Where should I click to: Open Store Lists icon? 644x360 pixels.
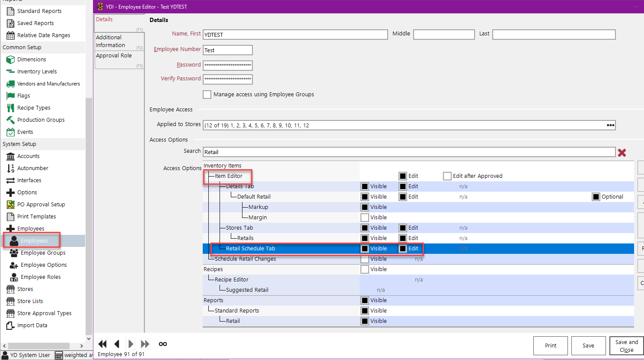point(10,301)
